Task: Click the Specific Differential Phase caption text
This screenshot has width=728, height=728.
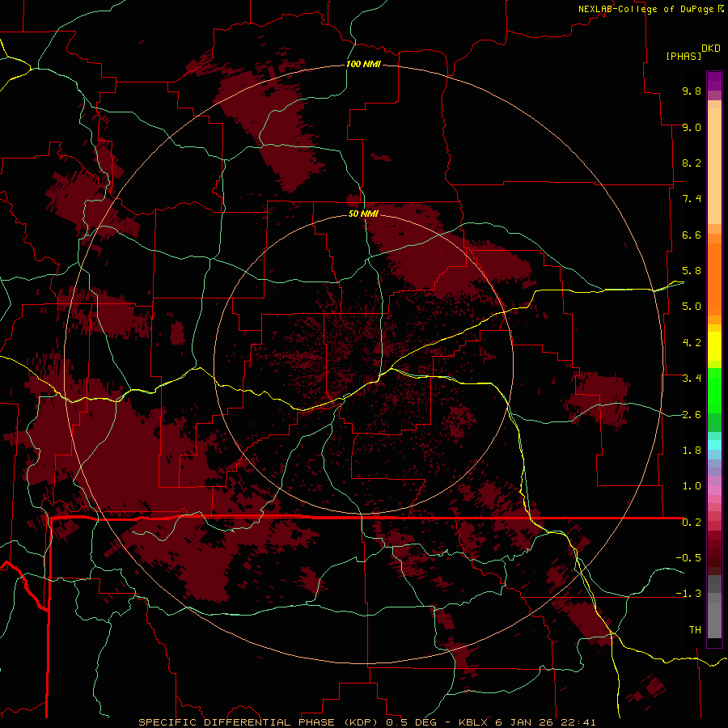Action: pos(366,722)
